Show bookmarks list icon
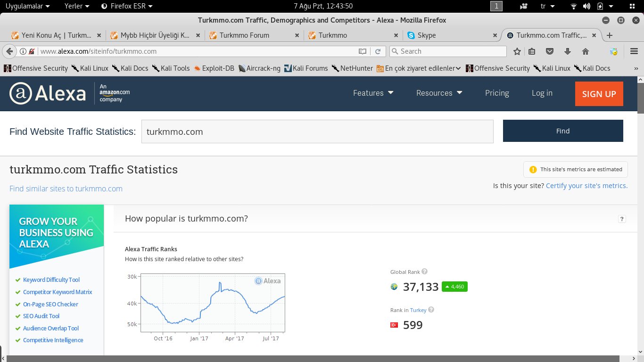644x362 pixels. point(532,51)
